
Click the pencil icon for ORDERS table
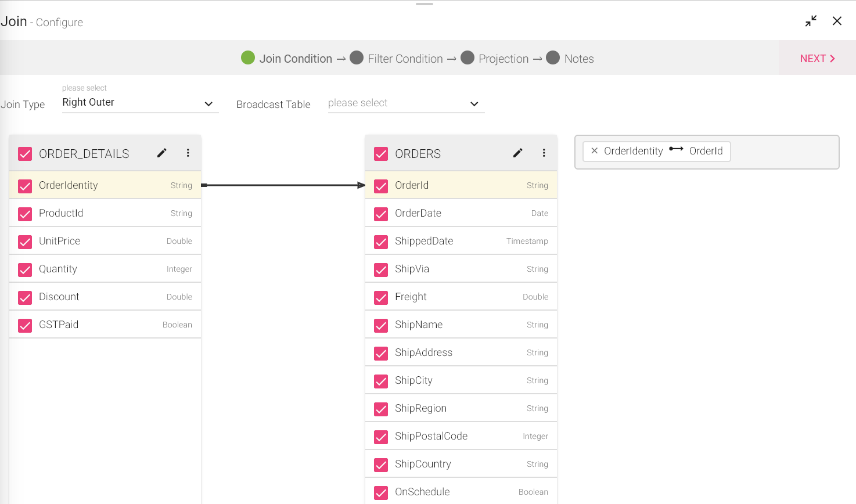coord(518,153)
